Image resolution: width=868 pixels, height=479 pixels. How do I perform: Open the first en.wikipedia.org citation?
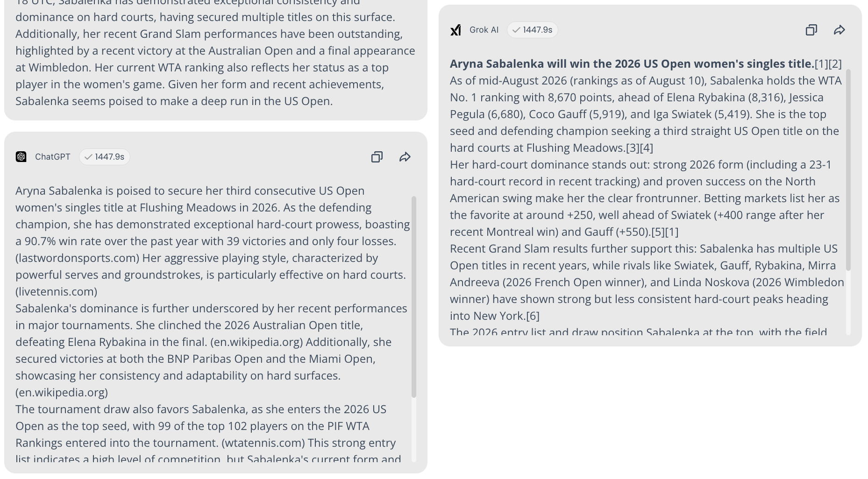[x=256, y=342]
